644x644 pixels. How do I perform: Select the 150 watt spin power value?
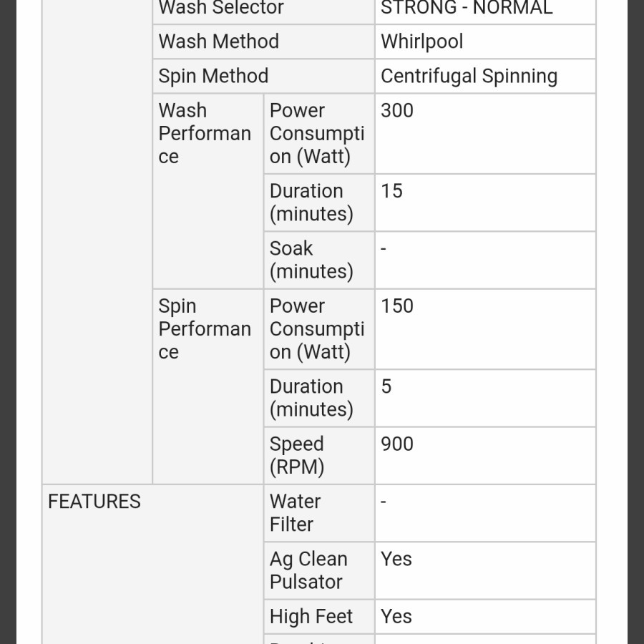coord(397,306)
